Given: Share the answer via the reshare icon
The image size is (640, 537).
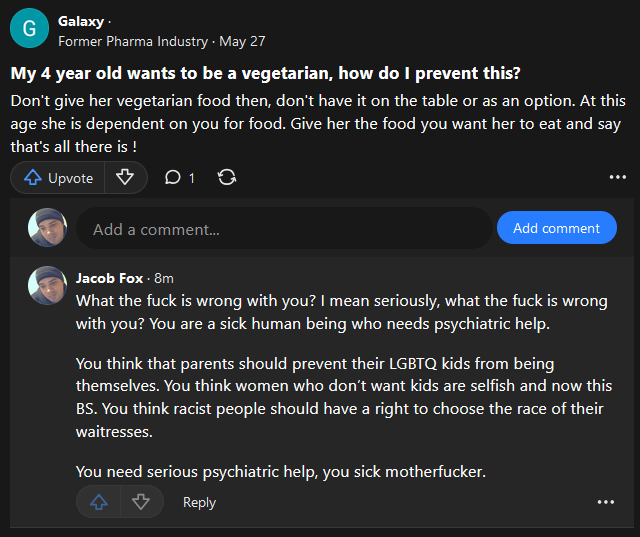Looking at the screenshot, I should coord(227,178).
